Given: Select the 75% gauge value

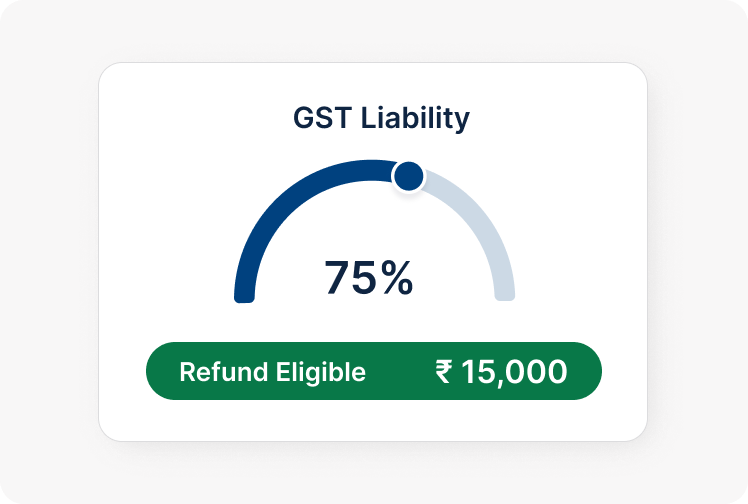Looking at the screenshot, I should point(368,278).
